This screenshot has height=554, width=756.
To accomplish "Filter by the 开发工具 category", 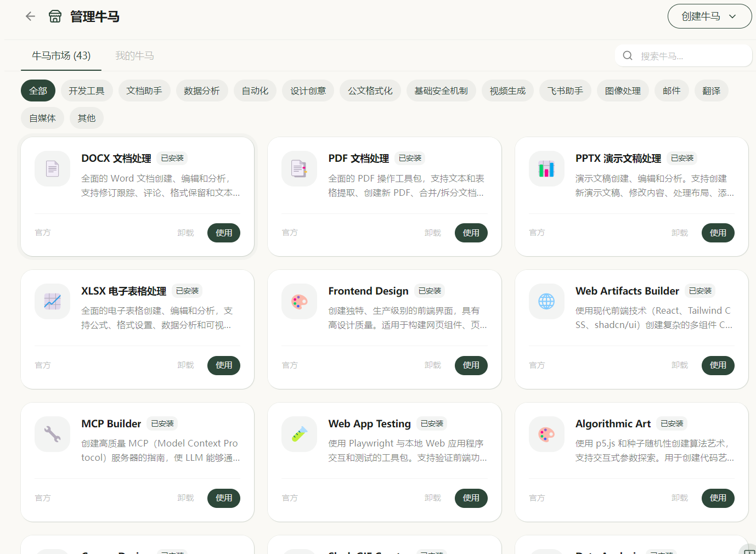I will point(86,91).
